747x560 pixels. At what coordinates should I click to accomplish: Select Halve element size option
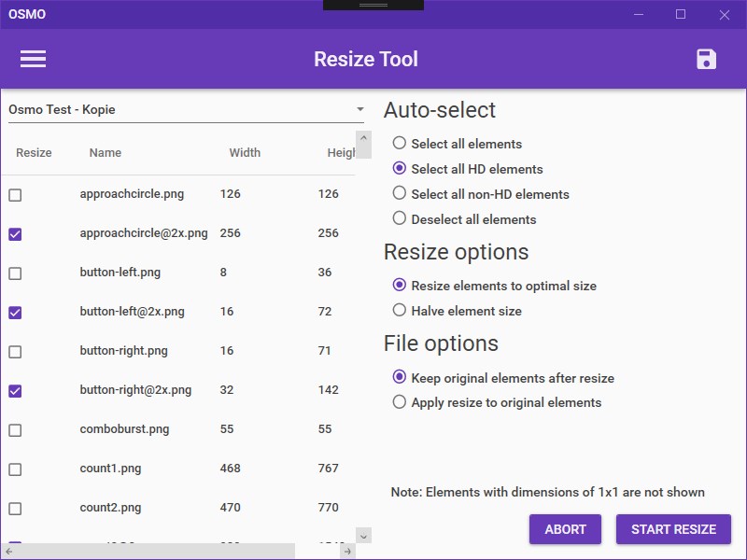tap(400, 311)
